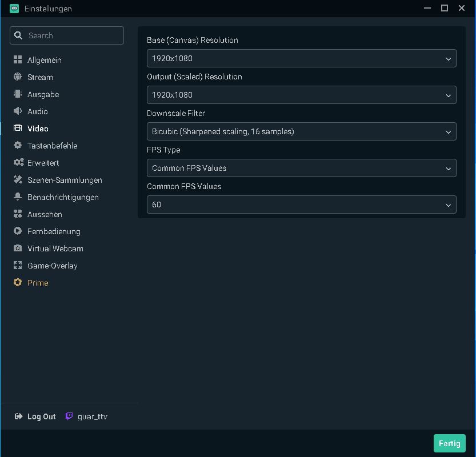Click the Benachrichtigungen bell icon
Viewport: 476px width, 457px height.
click(x=18, y=197)
